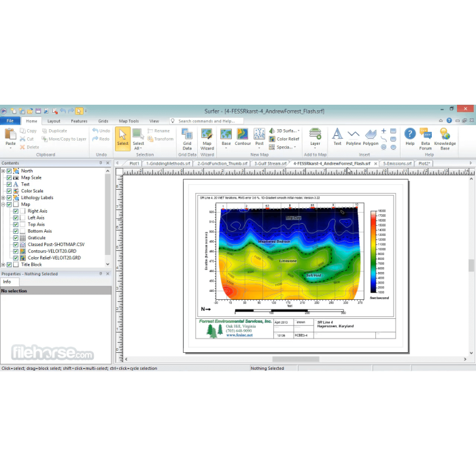Image resolution: width=476 pixels, height=476 pixels.
Task: Uncheck the Graticule layer visibility
Action: pos(16,238)
